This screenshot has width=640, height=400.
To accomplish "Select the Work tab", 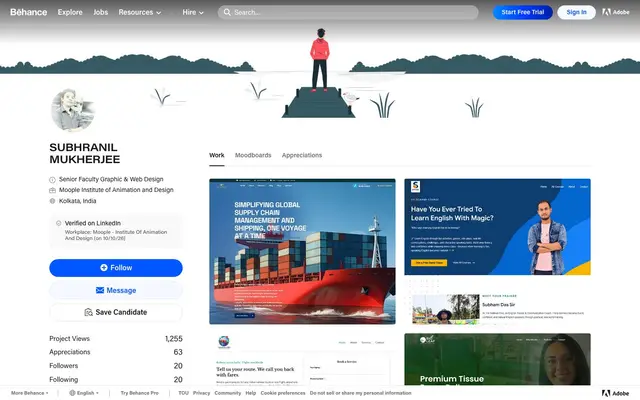I will 217,155.
